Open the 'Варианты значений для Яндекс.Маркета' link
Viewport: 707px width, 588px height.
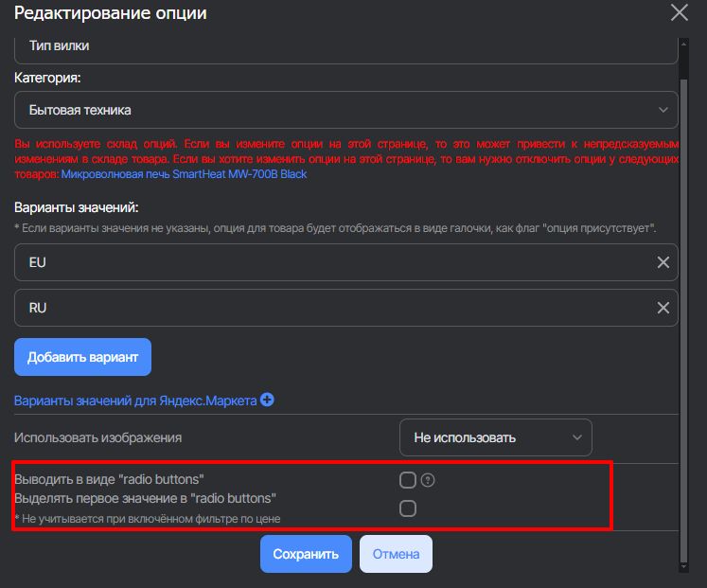135,401
